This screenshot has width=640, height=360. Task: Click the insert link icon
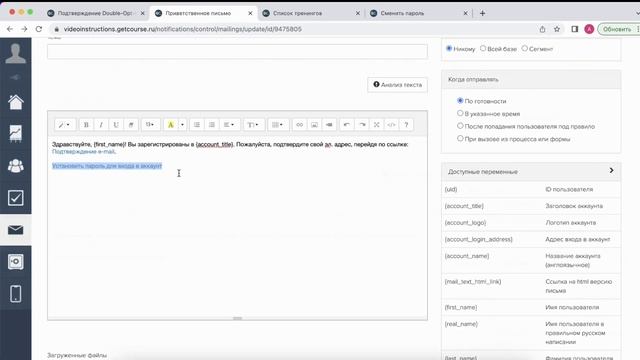(299, 125)
